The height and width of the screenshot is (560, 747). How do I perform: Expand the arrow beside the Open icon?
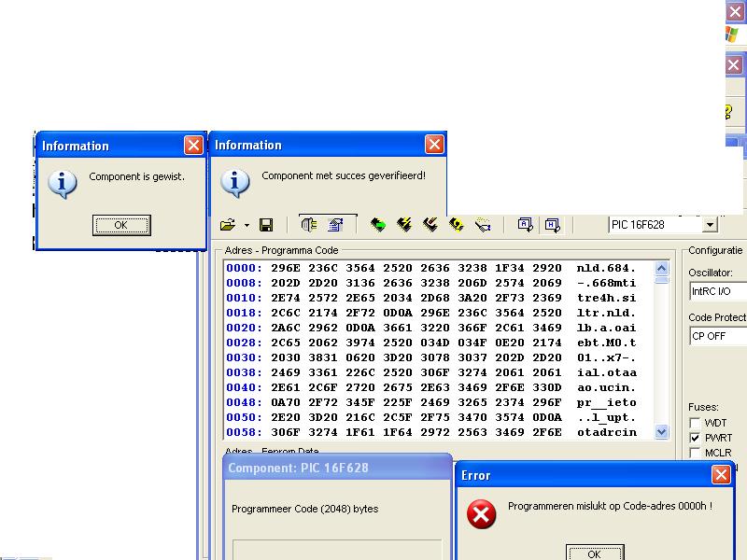(x=247, y=225)
